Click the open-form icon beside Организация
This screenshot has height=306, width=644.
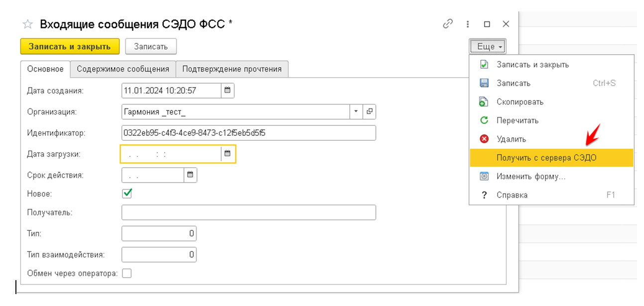369,111
